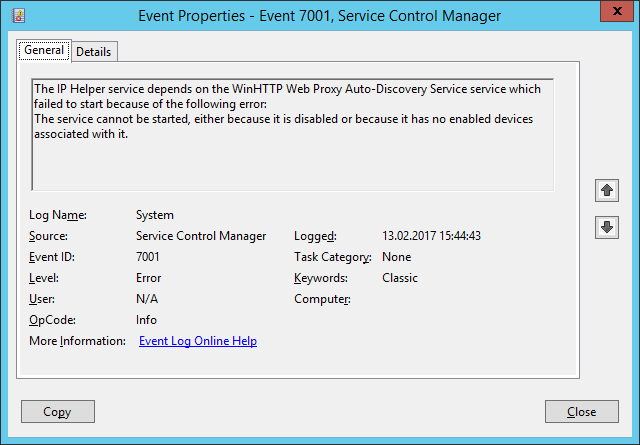The image size is (640, 445).
Task: Click the Event Properties title bar text
Action: coord(319,15)
